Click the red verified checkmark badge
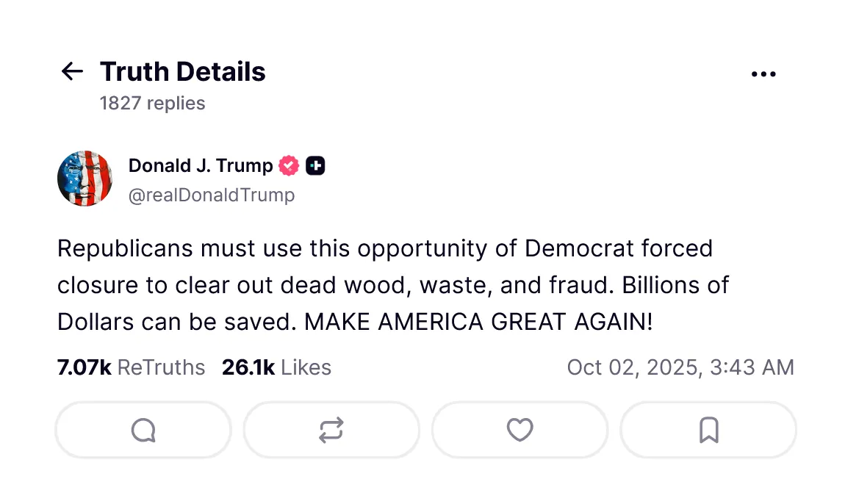Image resolution: width=845 pixels, height=504 pixels. [289, 166]
